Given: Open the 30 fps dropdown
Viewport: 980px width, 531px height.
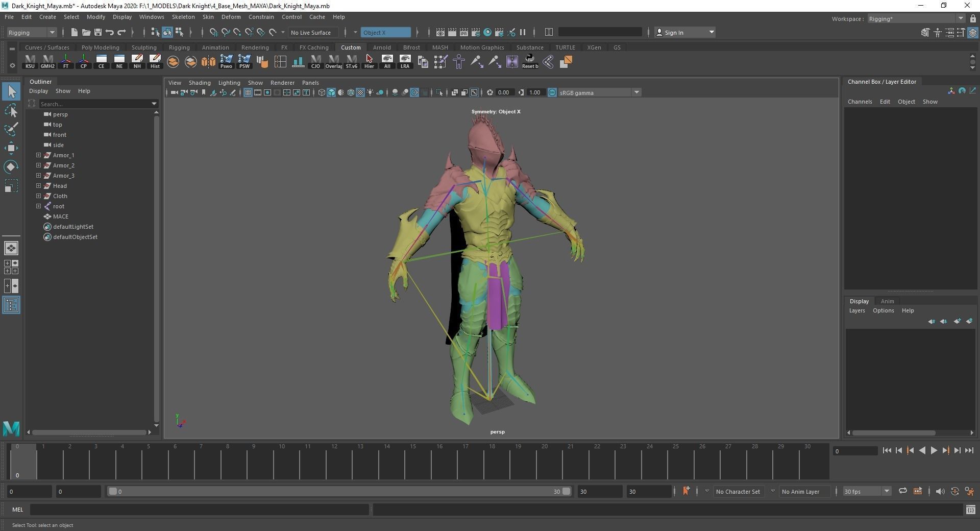Looking at the screenshot, I should [866, 491].
